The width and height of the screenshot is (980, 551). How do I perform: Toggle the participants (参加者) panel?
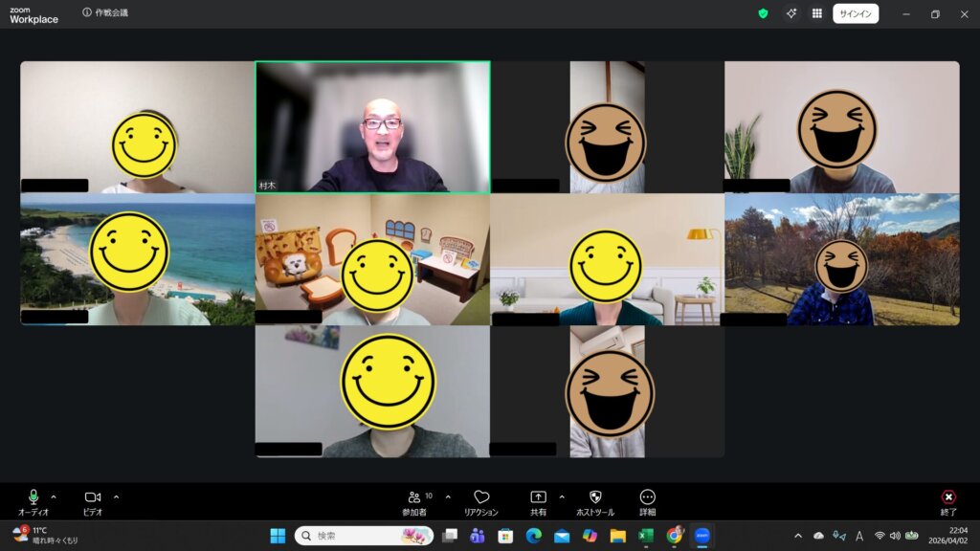pos(414,497)
